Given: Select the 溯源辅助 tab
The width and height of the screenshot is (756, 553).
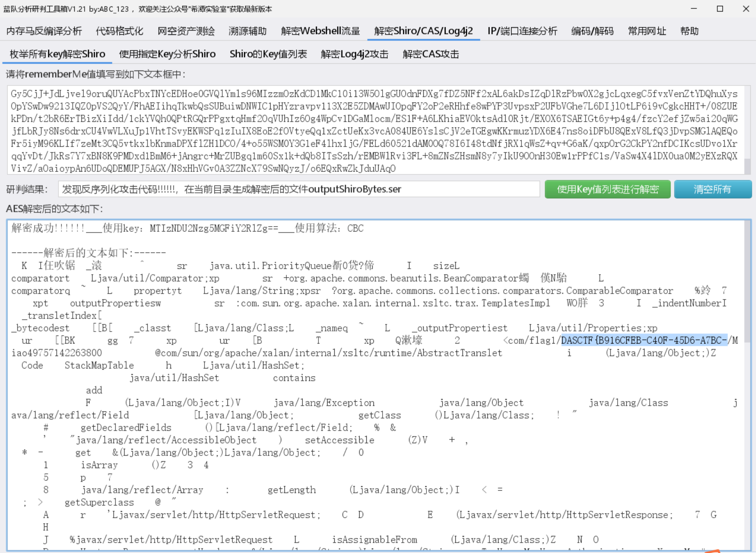Looking at the screenshot, I should [248, 31].
